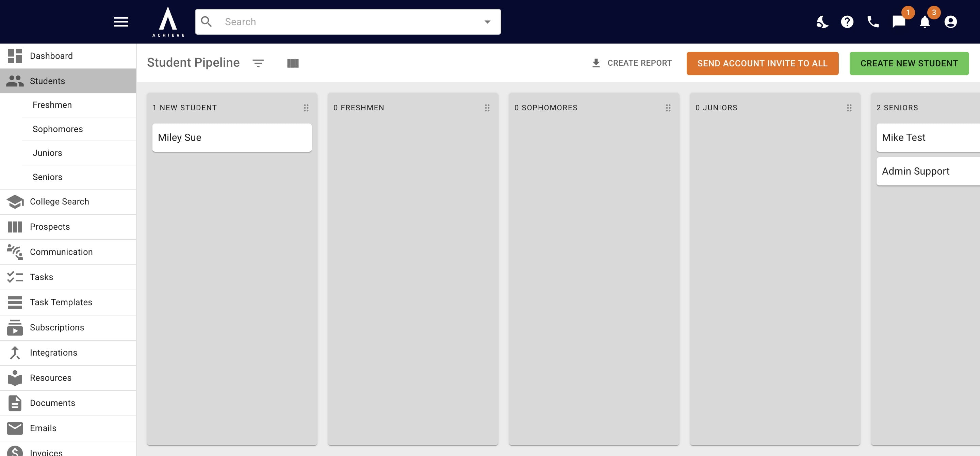The image size is (980, 456).
Task: Open Resources in sidebar
Action: (68, 378)
